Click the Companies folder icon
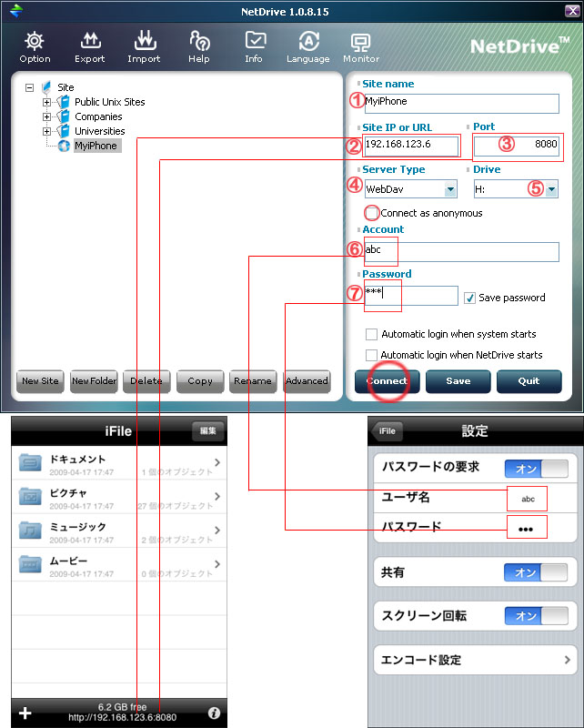The height and width of the screenshot is (728, 584). [63, 116]
